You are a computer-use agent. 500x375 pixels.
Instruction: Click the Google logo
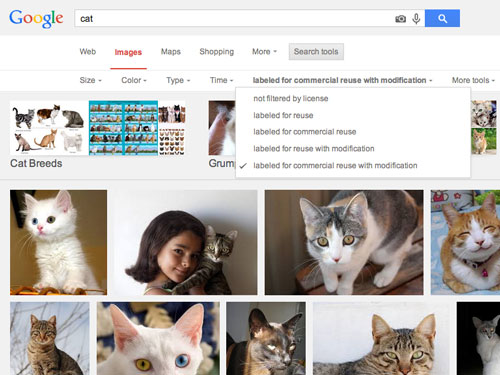[36, 18]
